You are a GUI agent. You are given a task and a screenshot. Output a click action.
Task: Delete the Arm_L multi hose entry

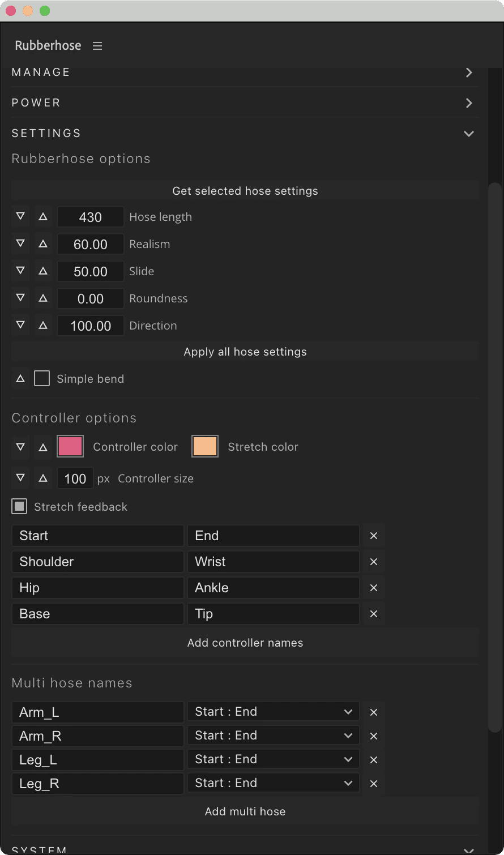click(374, 712)
